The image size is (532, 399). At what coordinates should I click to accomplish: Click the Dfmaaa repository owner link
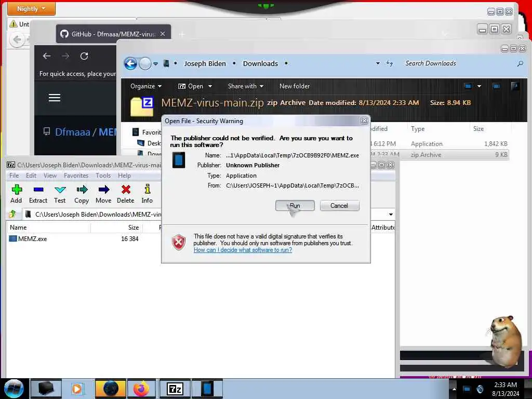[x=73, y=132]
